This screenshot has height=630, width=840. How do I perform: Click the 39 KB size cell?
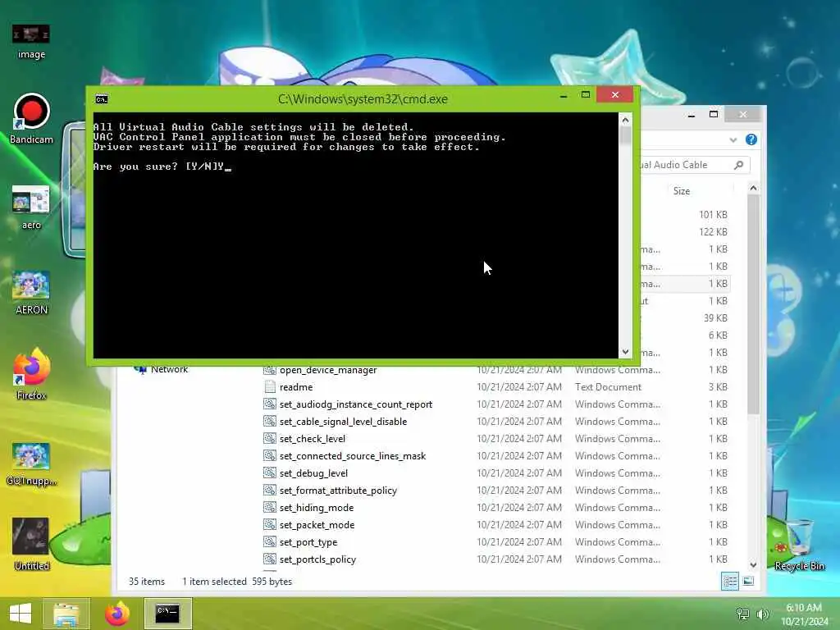[715, 317]
